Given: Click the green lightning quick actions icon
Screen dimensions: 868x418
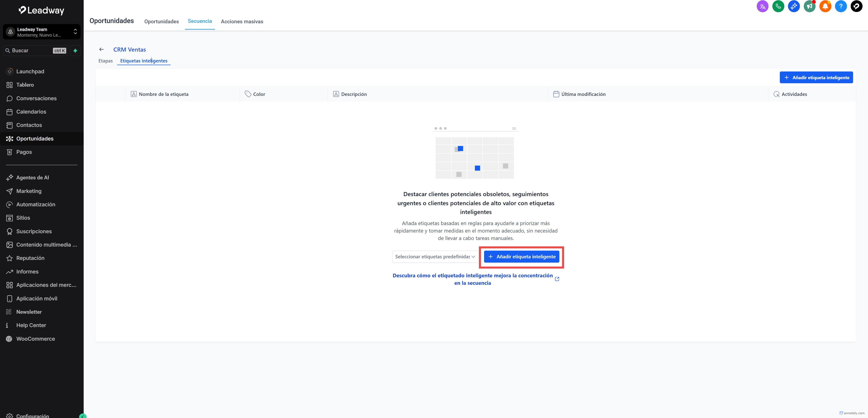Looking at the screenshot, I should [x=75, y=51].
